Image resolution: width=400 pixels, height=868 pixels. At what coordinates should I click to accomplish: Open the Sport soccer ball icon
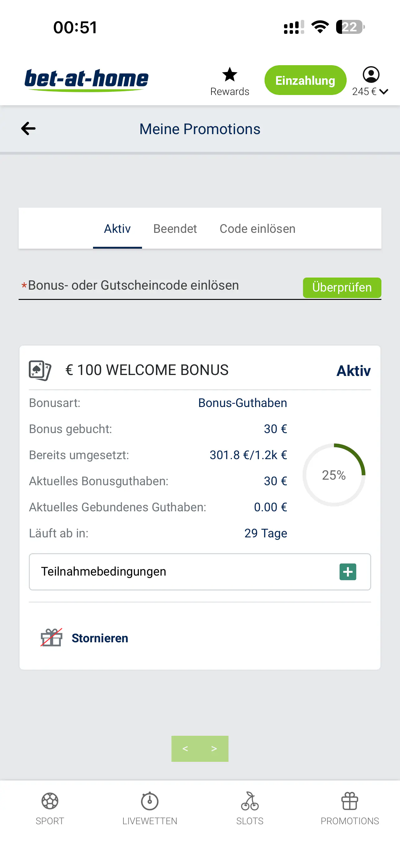pyautogui.click(x=50, y=801)
